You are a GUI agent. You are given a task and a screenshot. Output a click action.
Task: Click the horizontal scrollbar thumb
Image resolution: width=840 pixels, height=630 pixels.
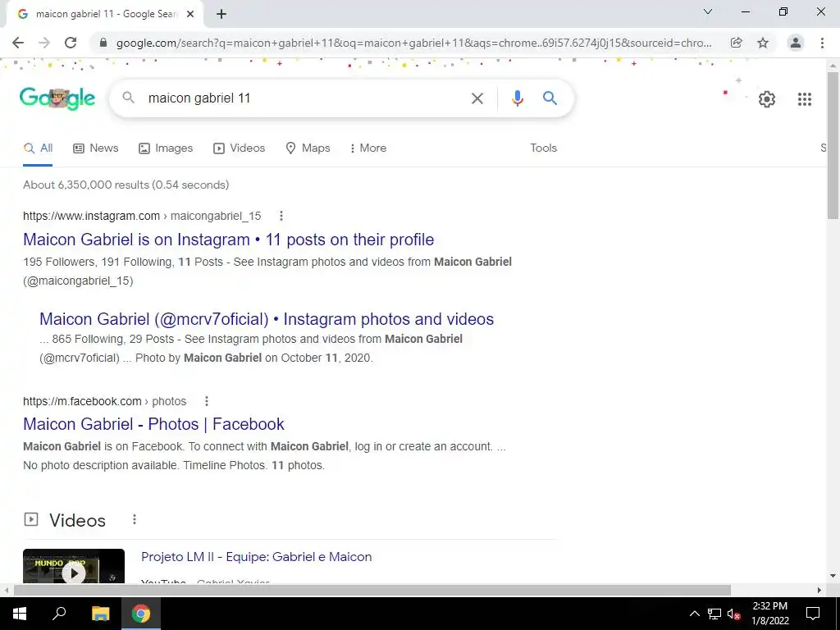[x=372, y=591]
